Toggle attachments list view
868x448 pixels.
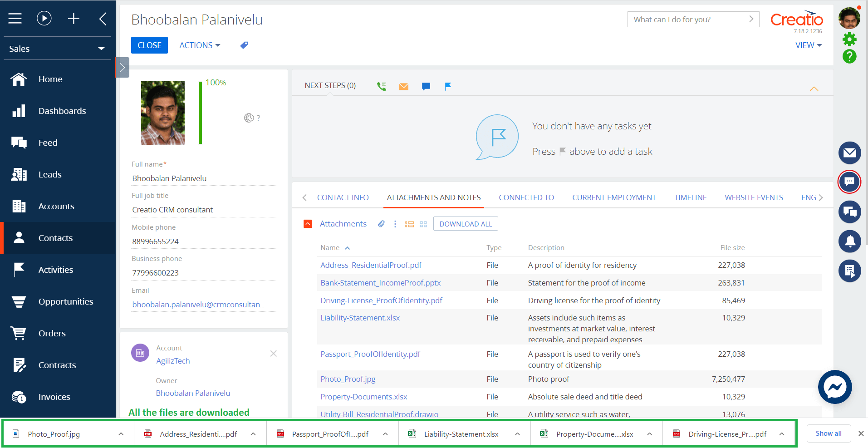(409, 224)
